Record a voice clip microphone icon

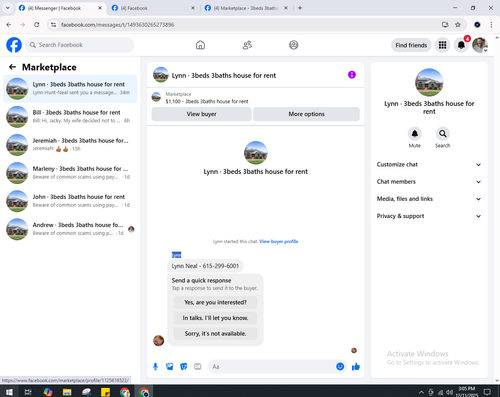coord(155,367)
